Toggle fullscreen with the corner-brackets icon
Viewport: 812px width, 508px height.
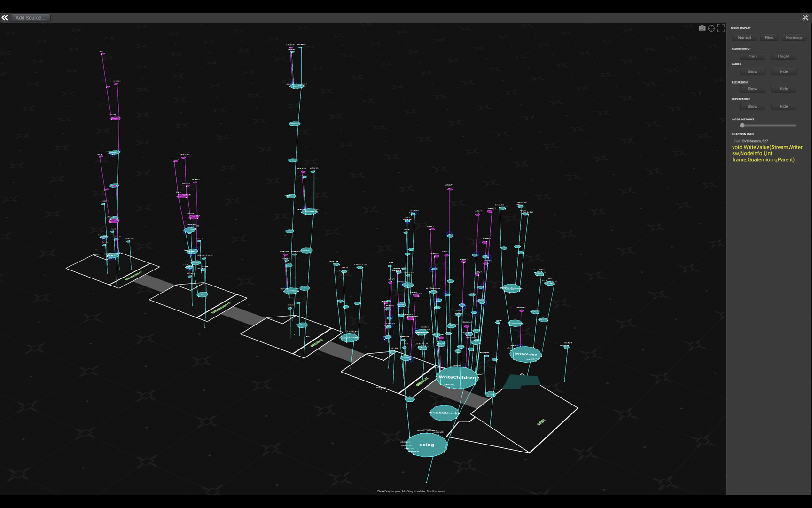click(x=721, y=28)
